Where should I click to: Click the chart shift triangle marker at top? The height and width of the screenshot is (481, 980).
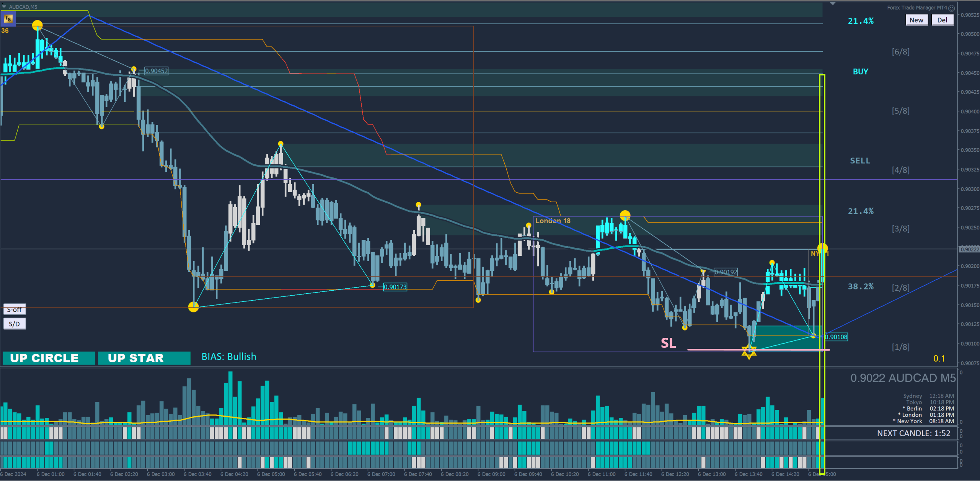pos(833,3)
